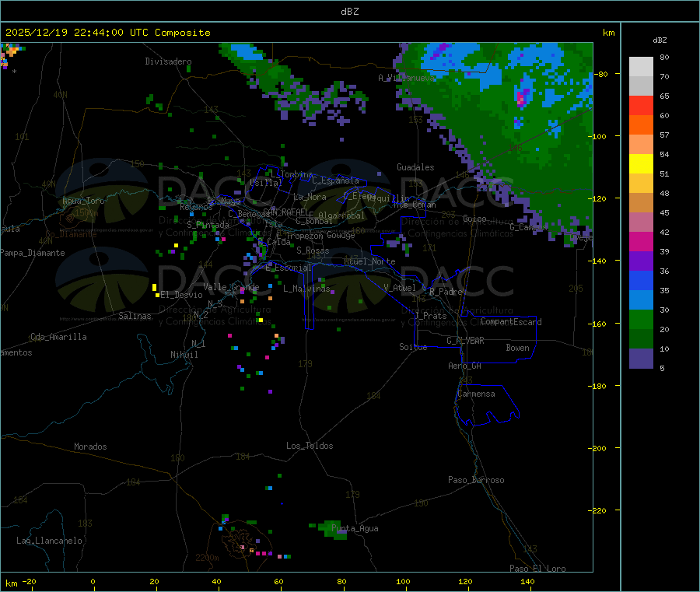Select the yellow 51 dBZ legend swatch

(641, 164)
